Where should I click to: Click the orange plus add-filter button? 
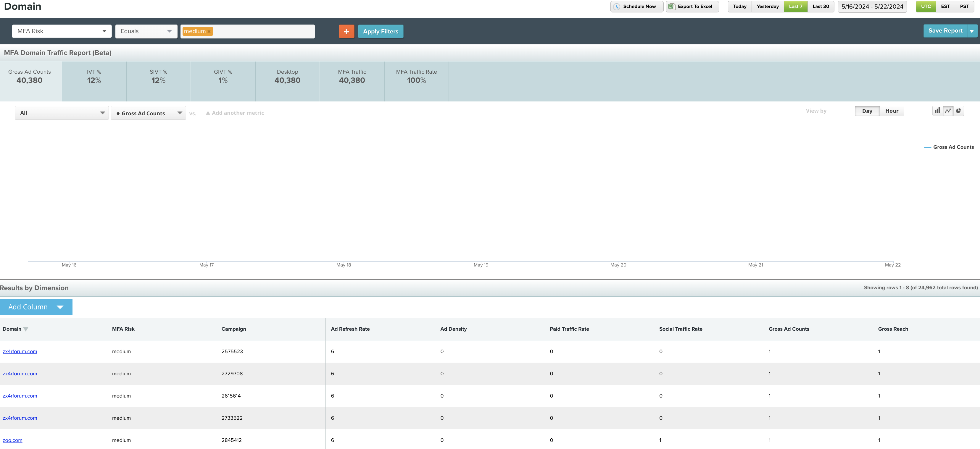tap(346, 31)
